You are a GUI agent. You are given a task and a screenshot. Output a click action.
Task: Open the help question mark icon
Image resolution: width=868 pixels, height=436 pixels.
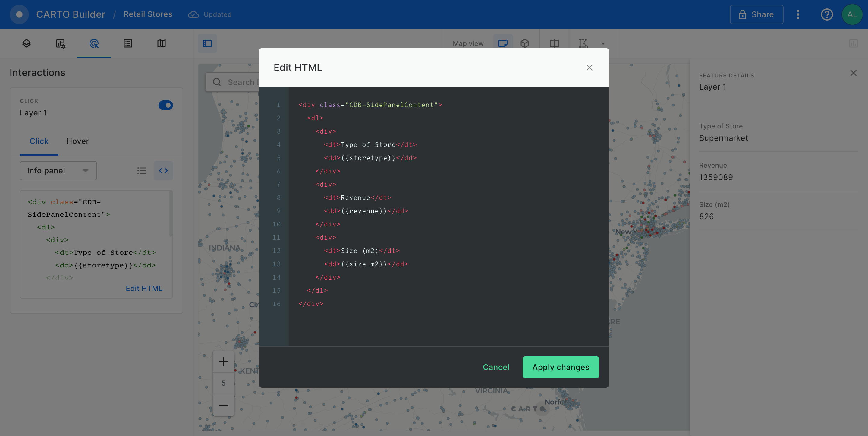[826, 14]
